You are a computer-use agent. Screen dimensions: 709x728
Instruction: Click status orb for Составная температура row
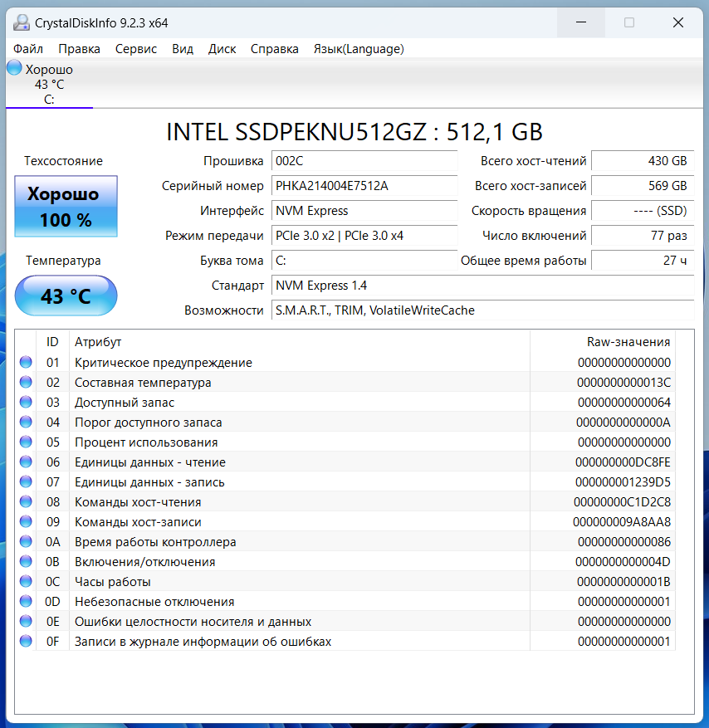(x=26, y=382)
